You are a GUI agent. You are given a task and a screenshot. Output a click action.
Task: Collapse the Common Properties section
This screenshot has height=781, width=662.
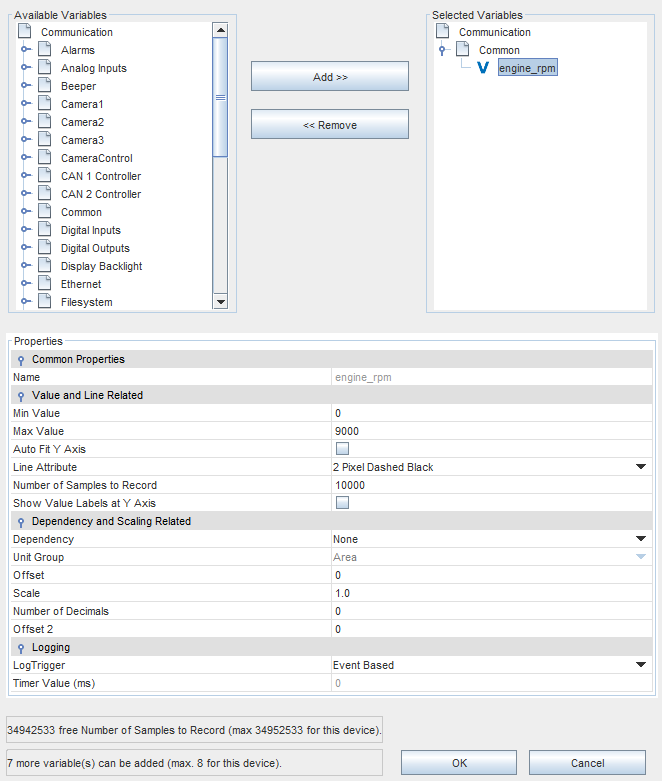pyautogui.click(x=21, y=360)
